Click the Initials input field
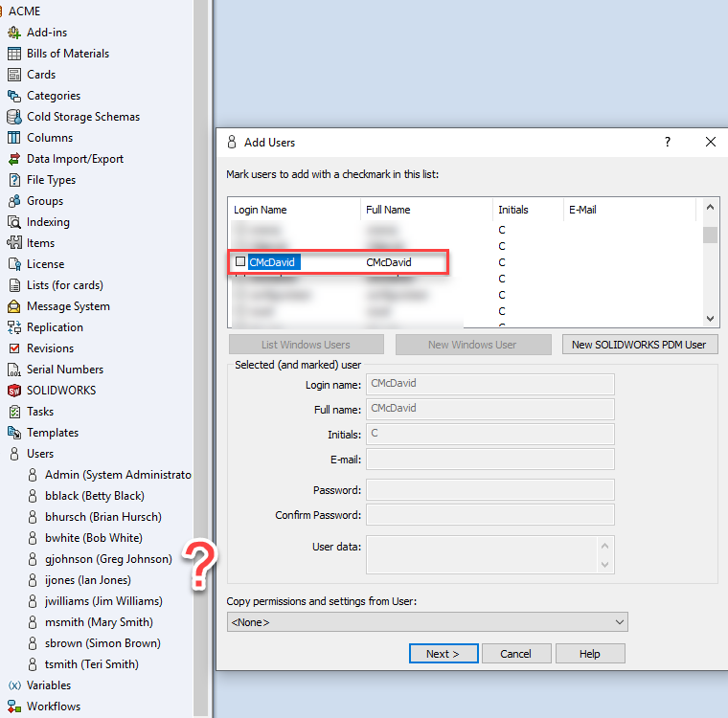Viewport: 728px width, 718px height. (490, 434)
